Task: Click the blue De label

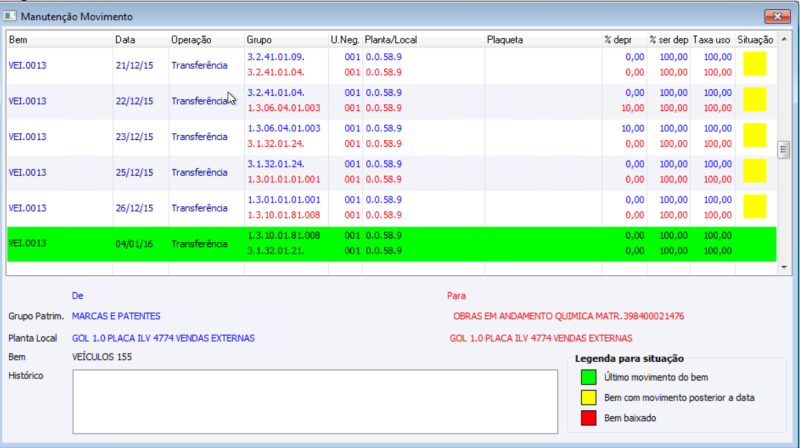Action: coord(77,296)
